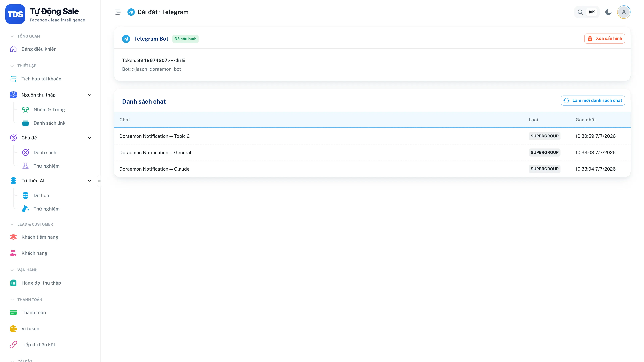Click Bảng điều khiển home icon

point(13,49)
